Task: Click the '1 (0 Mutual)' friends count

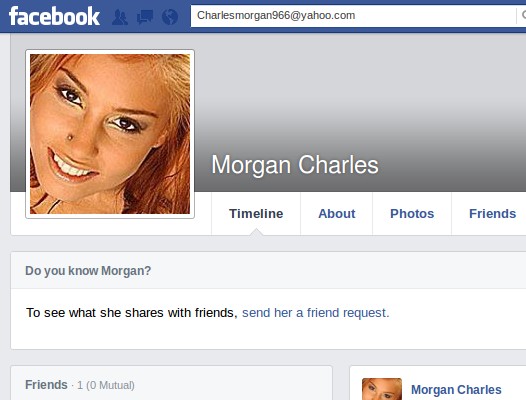Action: (x=106, y=385)
